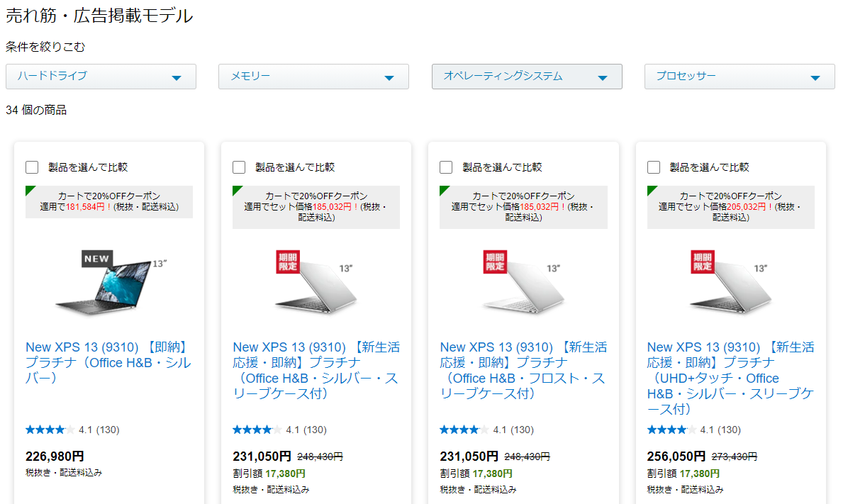Click 期間限定 badge on the UHD+タッチ laptop image

pyautogui.click(x=703, y=262)
